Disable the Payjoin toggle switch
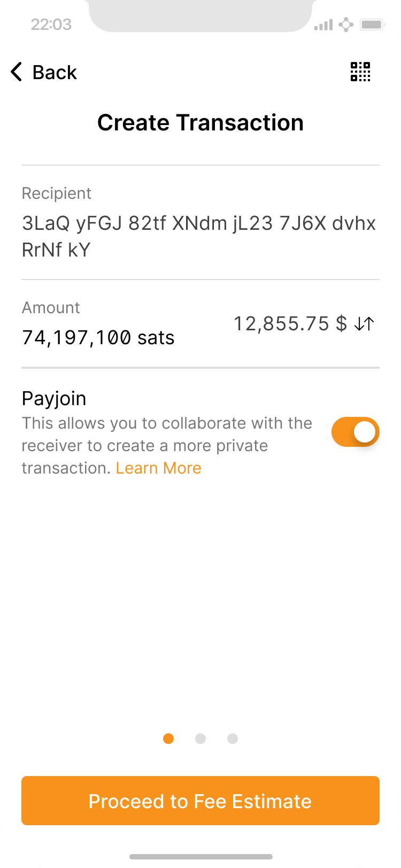The image size is (401, 868). tap(355, 432)
